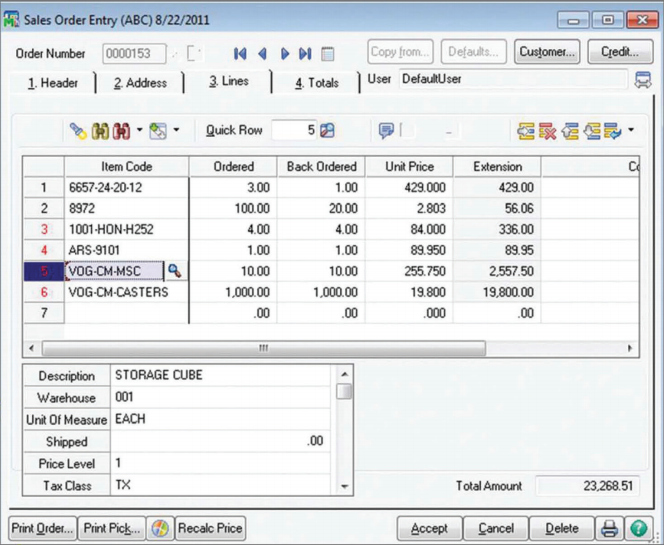664x545 pixels.
Task: Expand the alias icon dropdown arrow
Action: (x=176, y=130)
